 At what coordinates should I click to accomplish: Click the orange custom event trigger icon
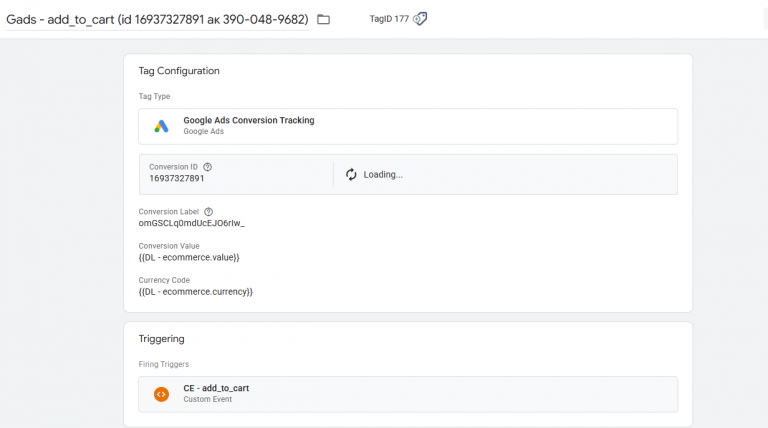tap(161, 394)
